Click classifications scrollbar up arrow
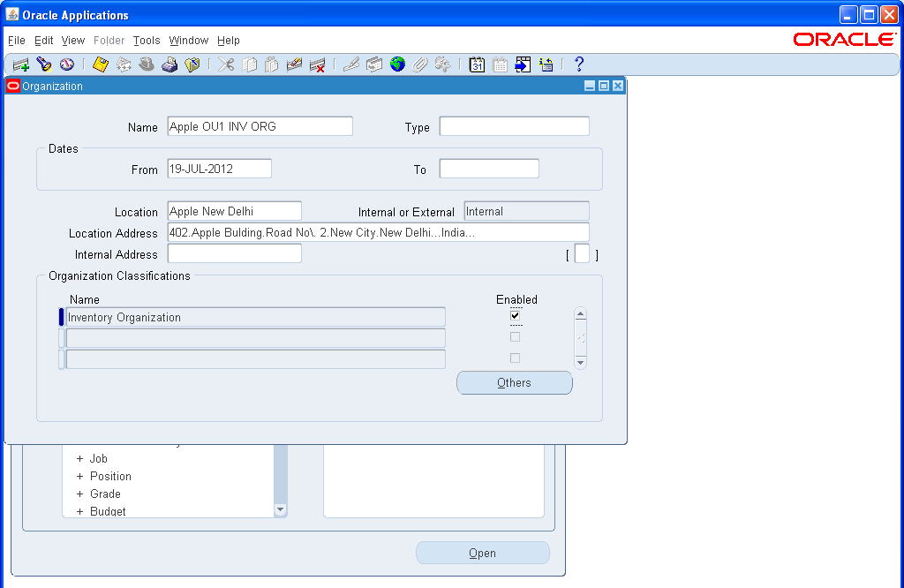This screenshot has height=588, width=904. (581, 314)
